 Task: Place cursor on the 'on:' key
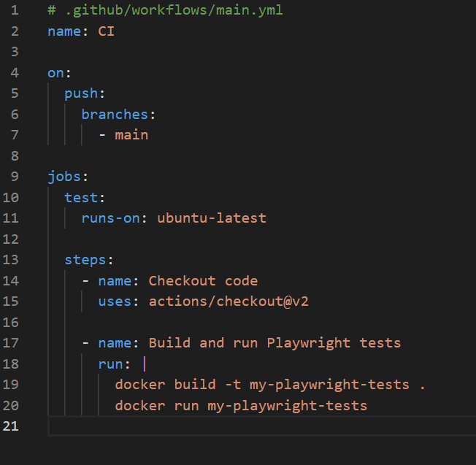(x=55, y=73)
